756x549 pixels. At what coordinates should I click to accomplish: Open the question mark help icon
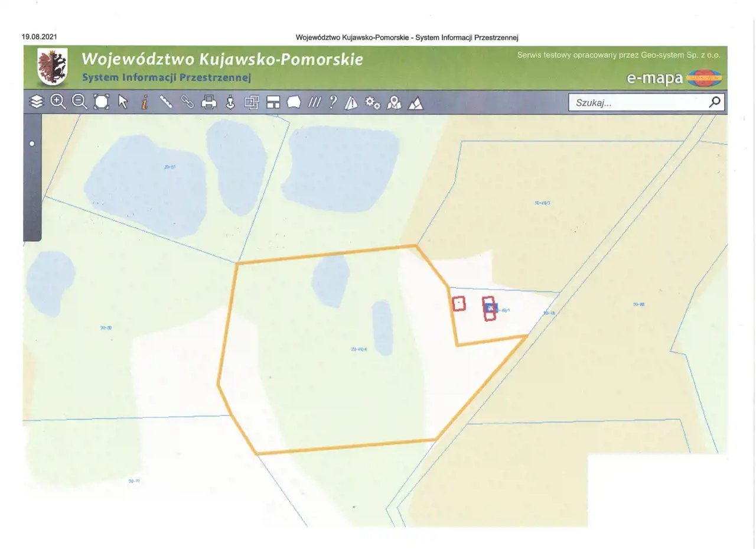tap(333, 103)
